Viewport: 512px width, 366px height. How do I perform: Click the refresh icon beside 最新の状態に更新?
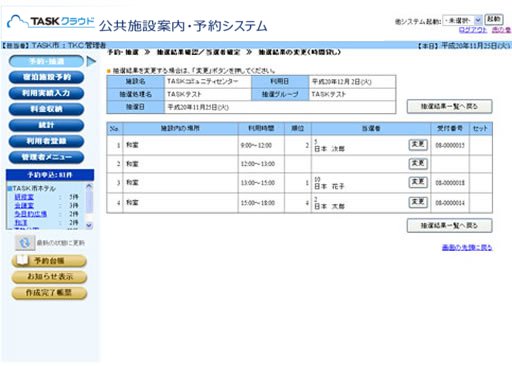pos(25,243)
